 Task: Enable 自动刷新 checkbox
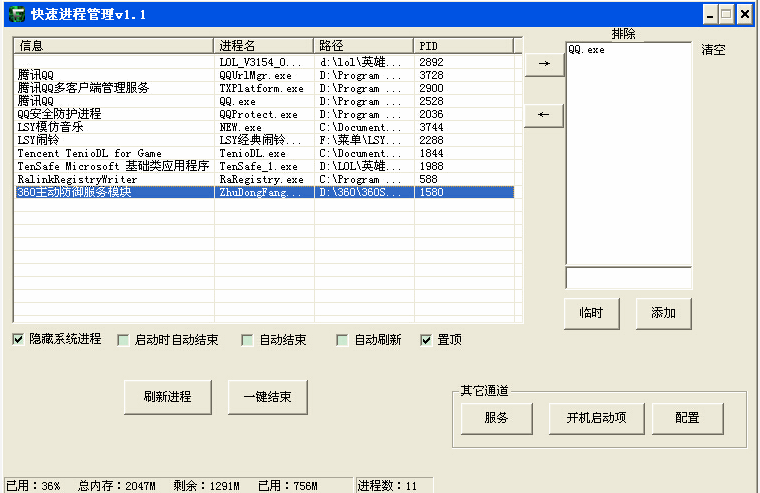click(342, 340)
